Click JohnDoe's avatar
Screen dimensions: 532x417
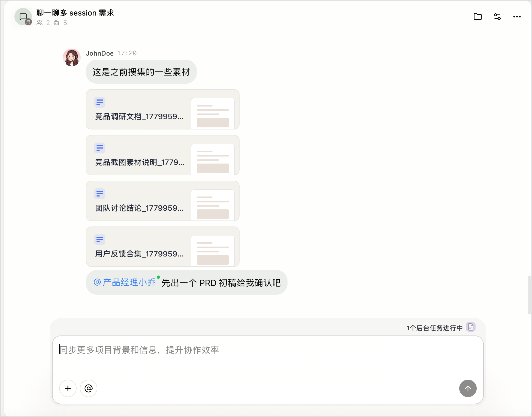pos(72,58)
